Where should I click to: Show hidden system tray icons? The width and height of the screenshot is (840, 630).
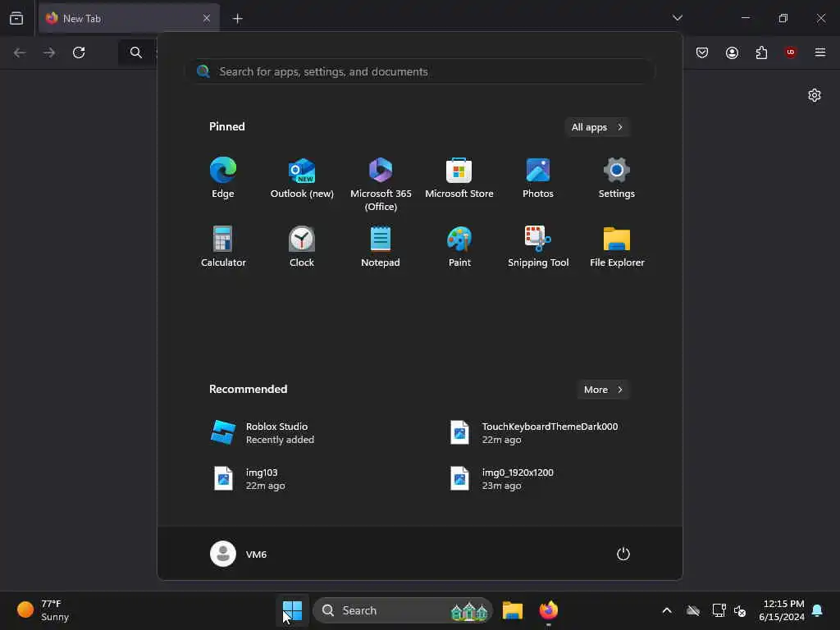pyautogui.click(x=667, y=610)
